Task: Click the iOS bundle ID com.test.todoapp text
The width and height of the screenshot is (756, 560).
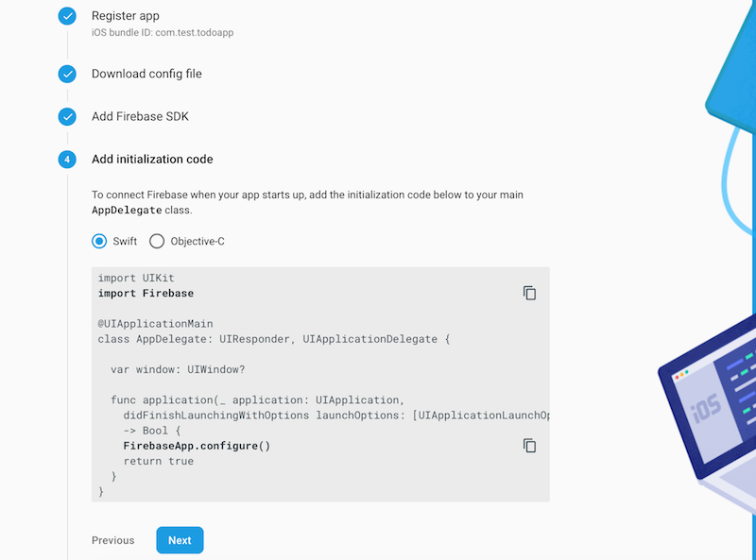Action: click(x=165, y=31)
